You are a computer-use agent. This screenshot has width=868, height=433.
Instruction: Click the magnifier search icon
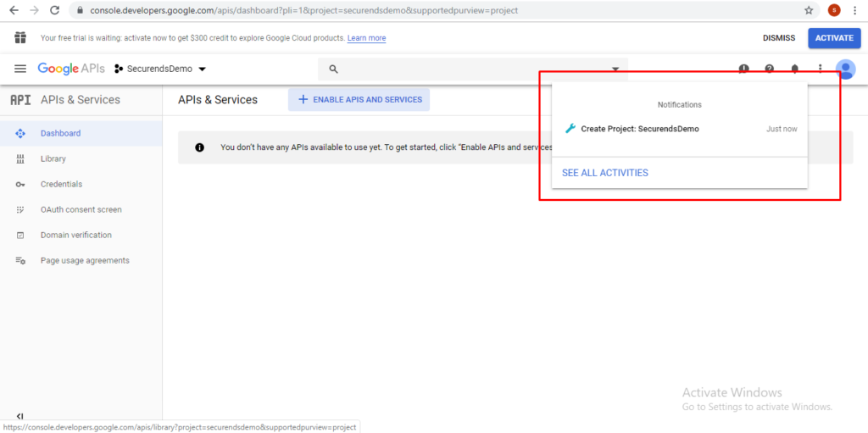coord(333,69)
